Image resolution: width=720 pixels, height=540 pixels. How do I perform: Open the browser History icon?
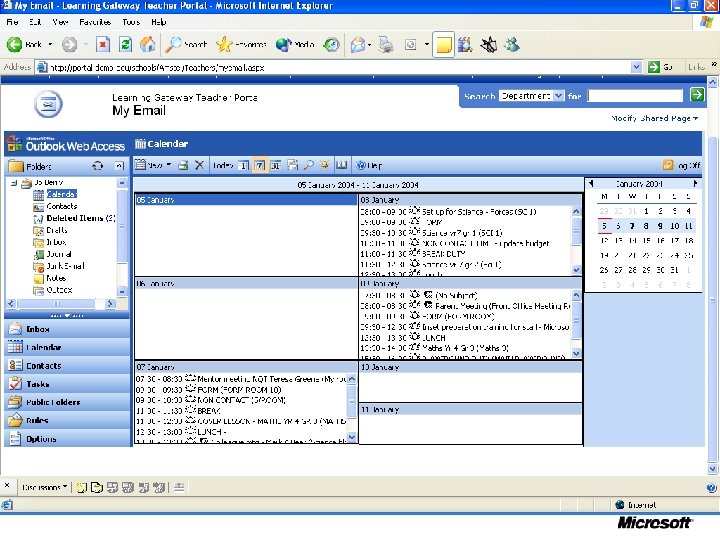[331, 45]
